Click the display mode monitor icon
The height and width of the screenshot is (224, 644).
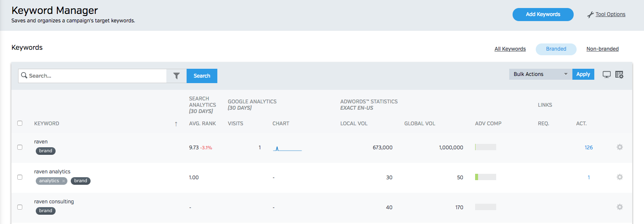[x=607, y=74]
